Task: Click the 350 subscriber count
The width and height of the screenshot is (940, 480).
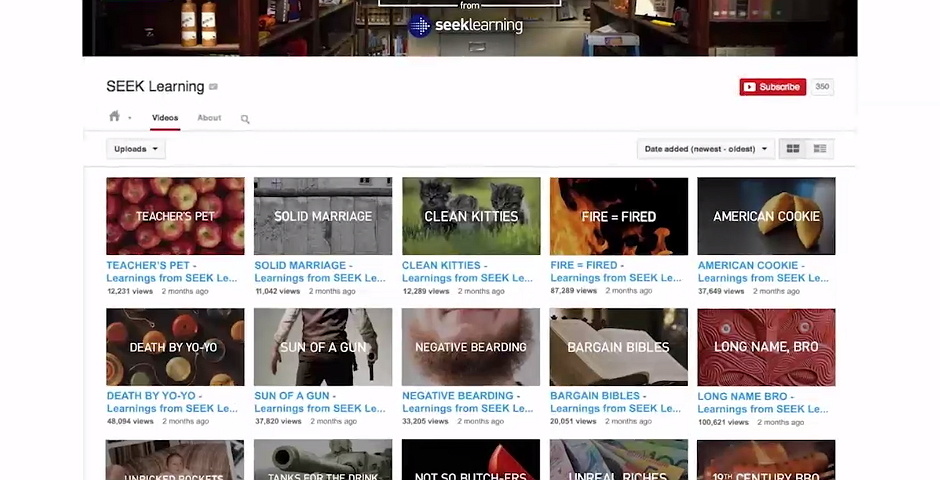Action: click(822, 87)
